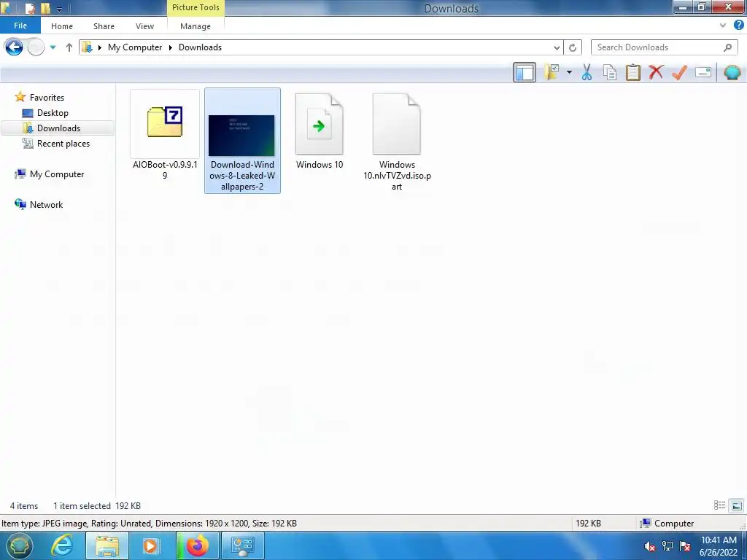Open dropdown arrow next to folder options icon

[569, 72]
